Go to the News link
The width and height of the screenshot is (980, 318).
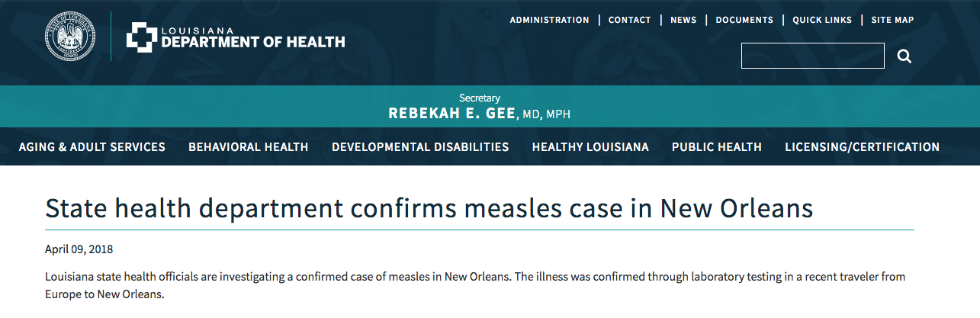(683, 21)
